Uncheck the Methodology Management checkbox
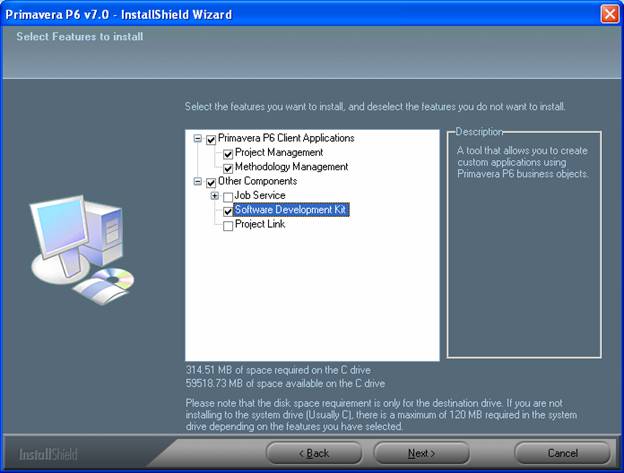The height and width of the screenshot is (473, 624). [x=228, y=168]
